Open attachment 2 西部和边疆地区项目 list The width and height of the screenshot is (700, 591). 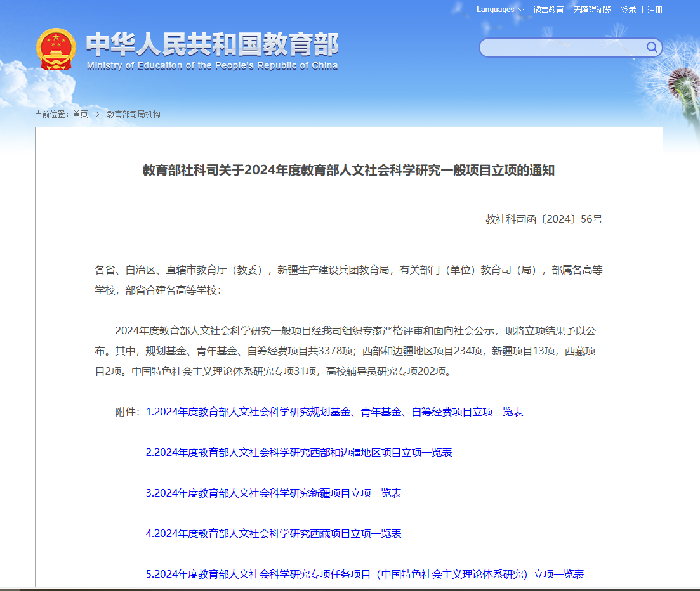[299, 453]
